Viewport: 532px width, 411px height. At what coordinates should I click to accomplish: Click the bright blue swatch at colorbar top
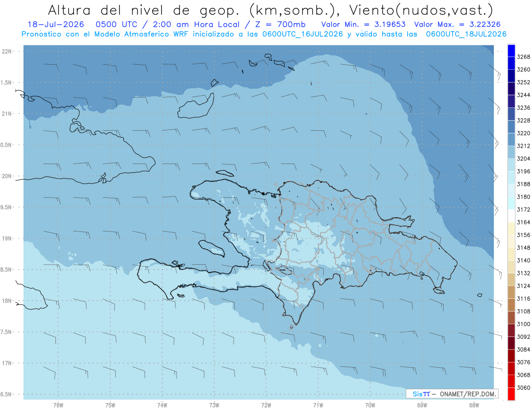click(511, 51)
